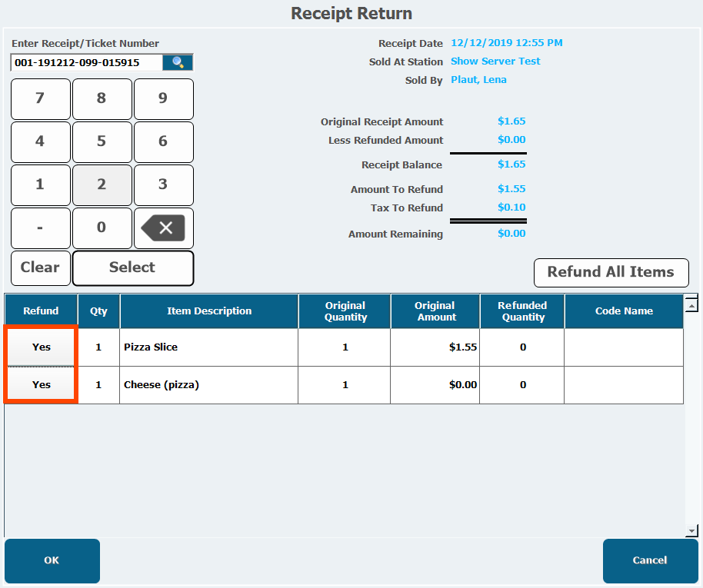Click the magnifying glass receipt search icon
703x588 pixels.
point(178,62)
